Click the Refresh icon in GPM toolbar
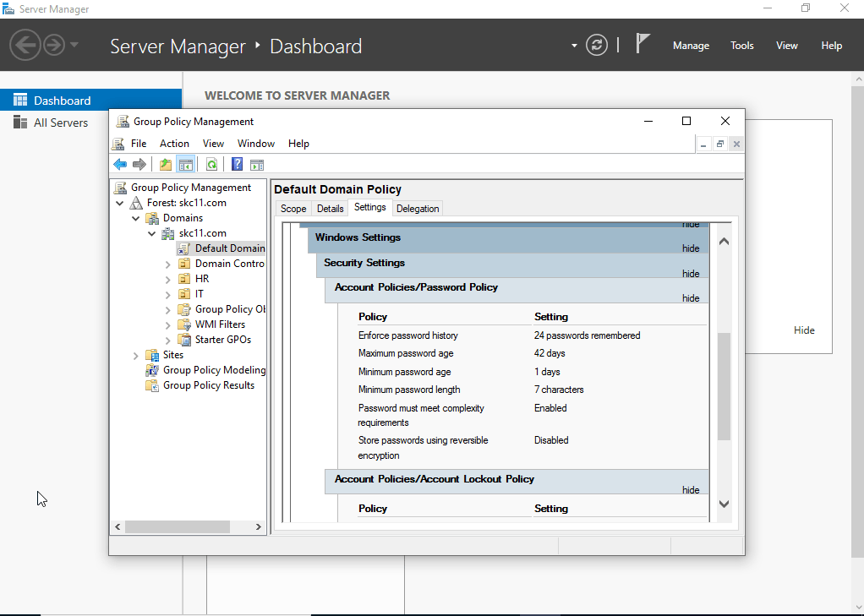Image resolution: width=864 pixels, height=616 pixels. click(211, 165)
